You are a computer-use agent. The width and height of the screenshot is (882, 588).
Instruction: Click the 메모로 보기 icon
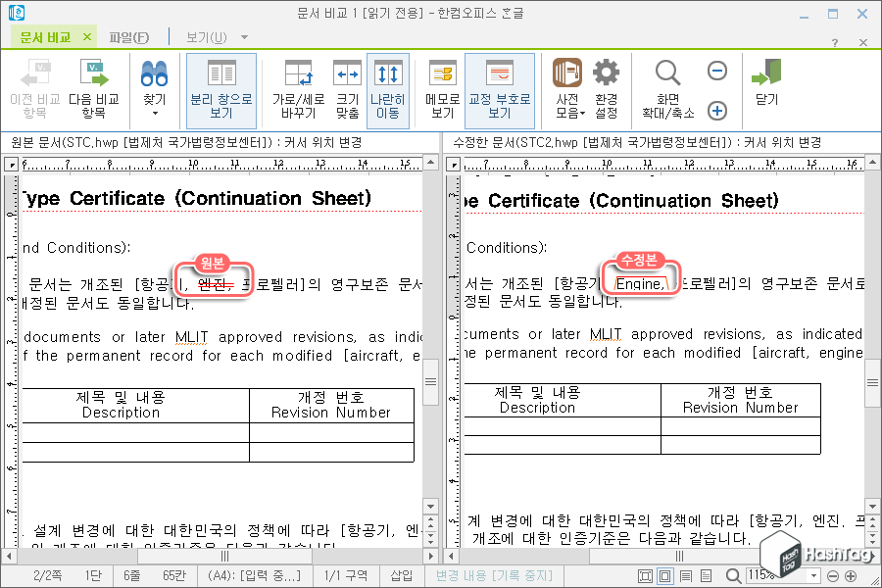(441, 86)
